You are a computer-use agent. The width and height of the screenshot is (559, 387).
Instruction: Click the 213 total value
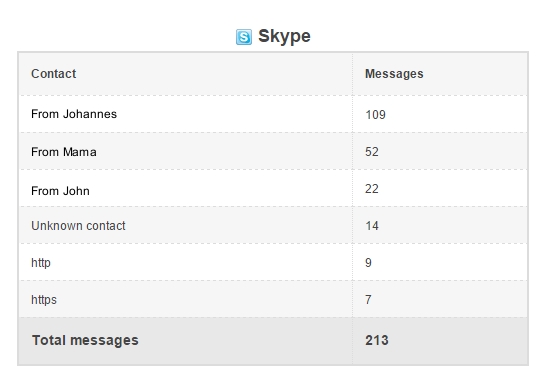point(376,340)
